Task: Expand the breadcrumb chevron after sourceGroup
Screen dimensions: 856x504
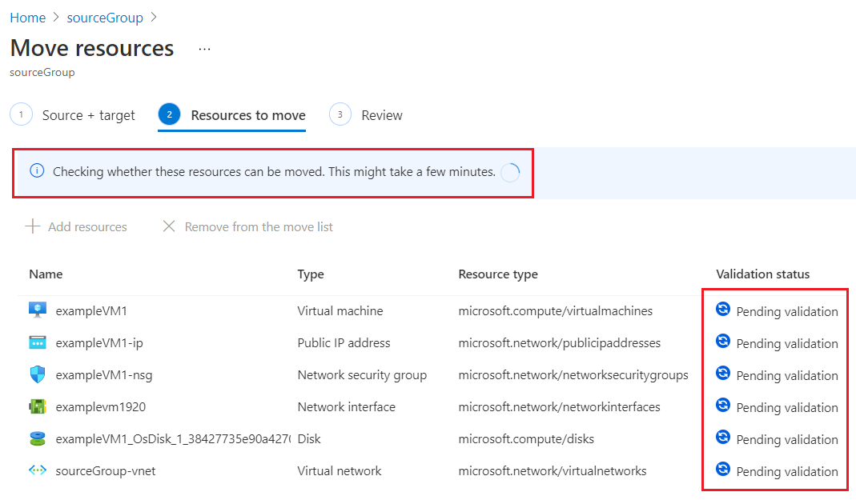Action: (155, 17)
